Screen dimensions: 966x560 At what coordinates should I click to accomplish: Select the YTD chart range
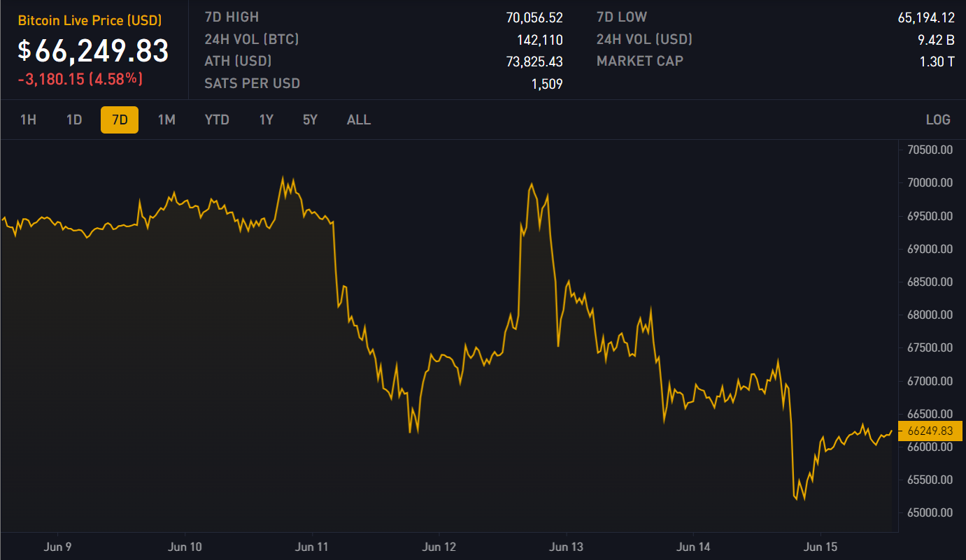[x=217, y=120]
